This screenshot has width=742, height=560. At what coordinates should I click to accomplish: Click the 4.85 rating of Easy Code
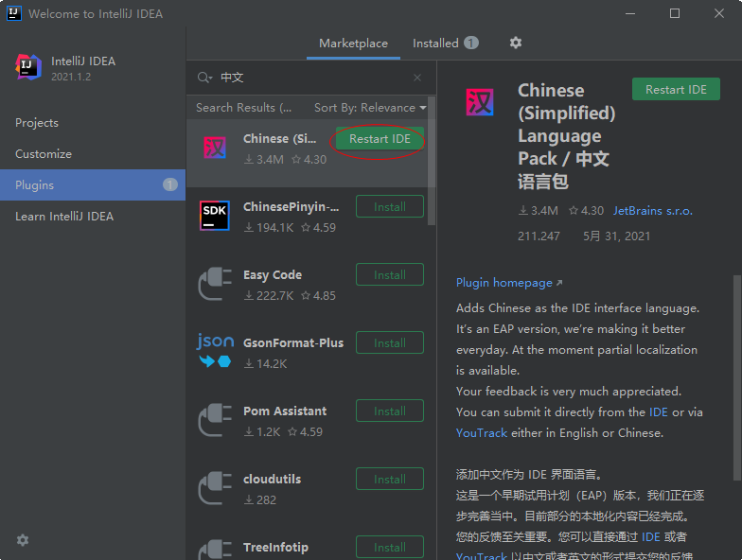point(324,295)
